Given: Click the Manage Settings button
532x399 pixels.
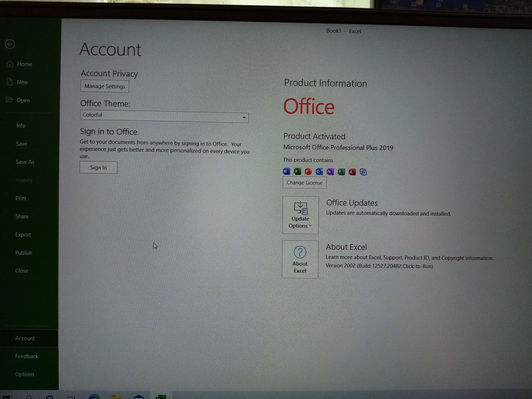Looking at the screenshot, I should click(105, 86).
